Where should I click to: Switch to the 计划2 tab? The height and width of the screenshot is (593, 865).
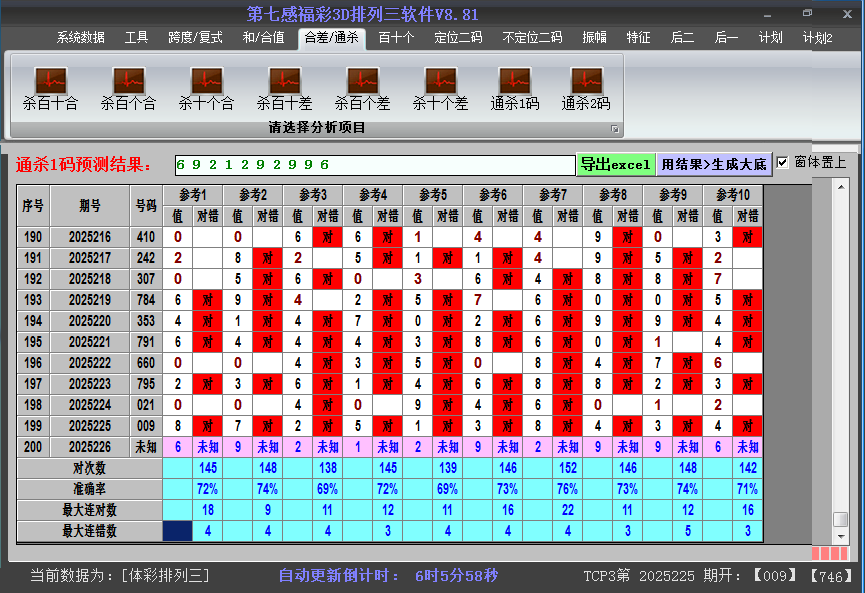coord(818,38)
